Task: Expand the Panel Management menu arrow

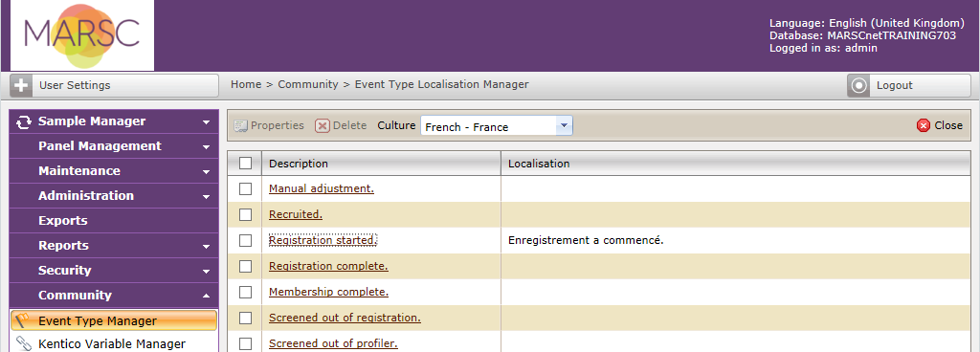Action: [x=207, y=147]
